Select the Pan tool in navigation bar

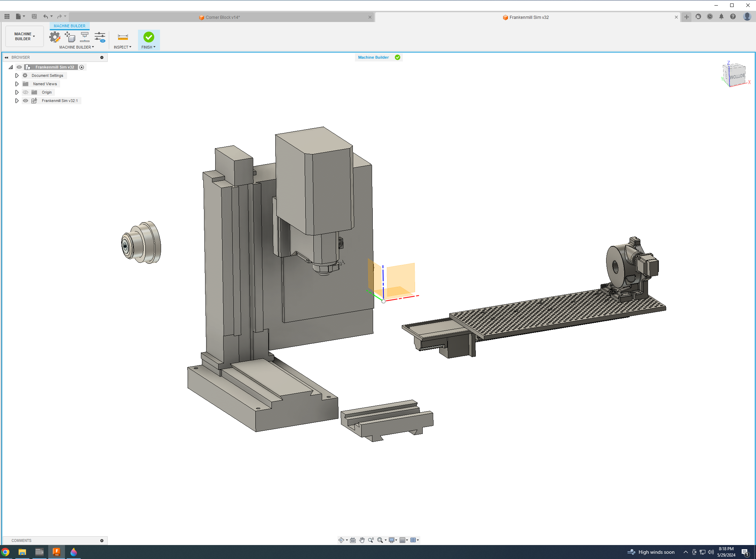pos(362,540)
